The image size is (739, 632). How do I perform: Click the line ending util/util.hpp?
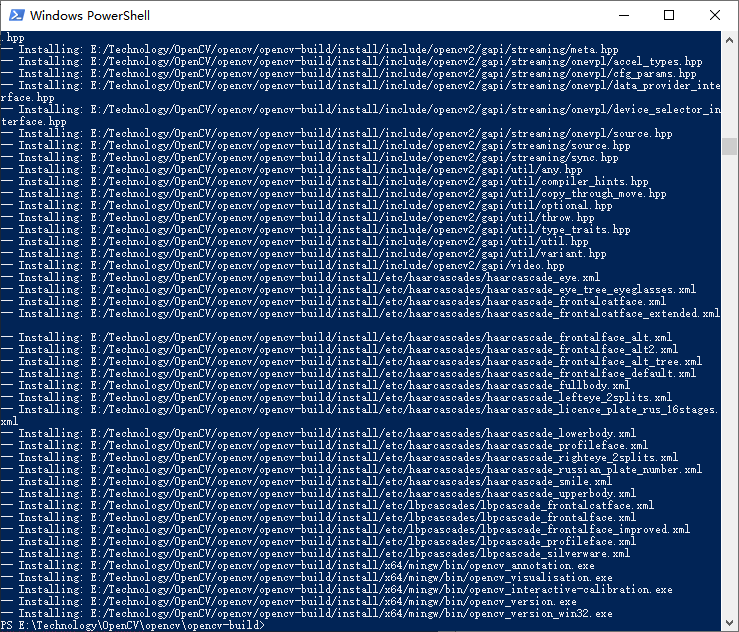tap(295, 241)
